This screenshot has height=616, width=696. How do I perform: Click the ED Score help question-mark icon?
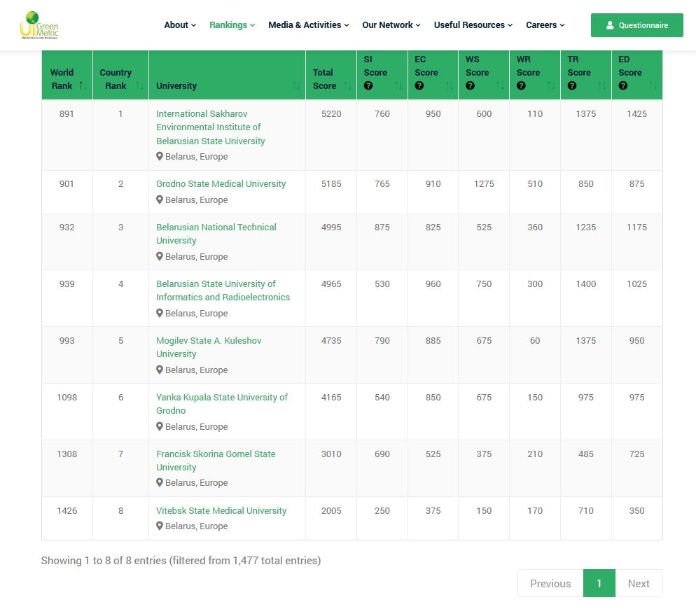tap(623, 86)
